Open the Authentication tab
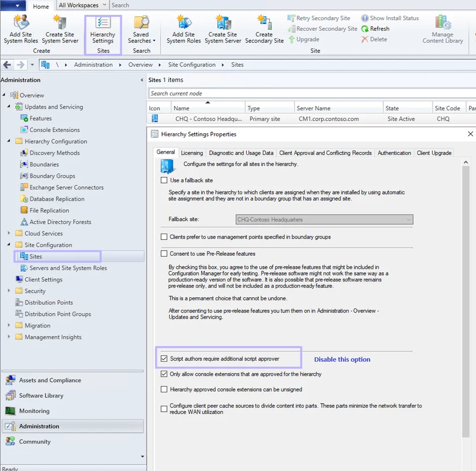This screenshot has height=471, width=476. 394,153
